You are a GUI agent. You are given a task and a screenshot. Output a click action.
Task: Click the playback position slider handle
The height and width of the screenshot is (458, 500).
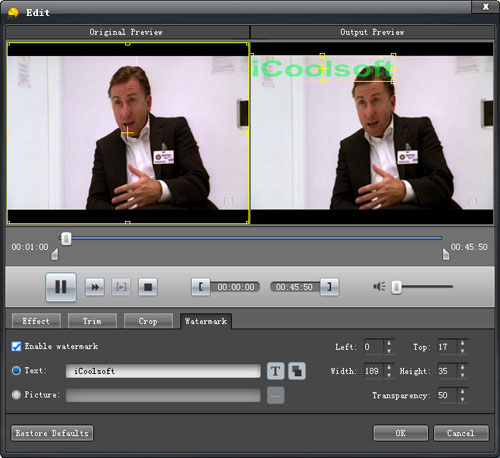66,239
